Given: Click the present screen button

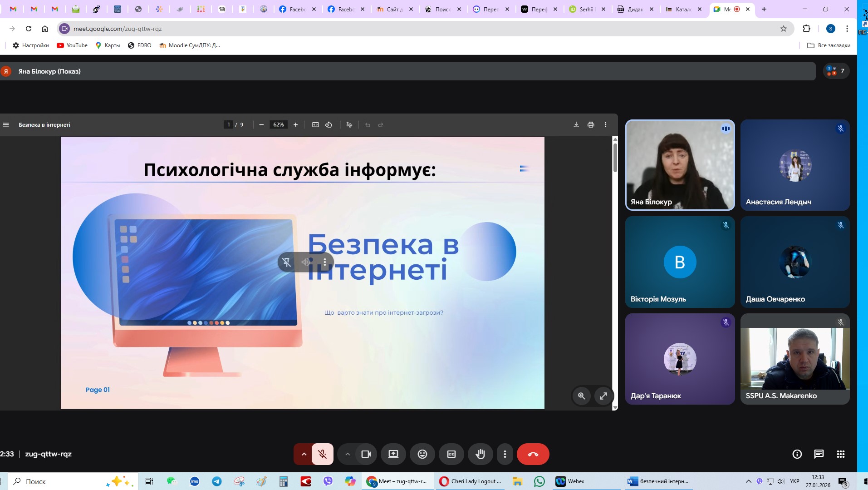Looking at the screenshot, I should point(393,454).
